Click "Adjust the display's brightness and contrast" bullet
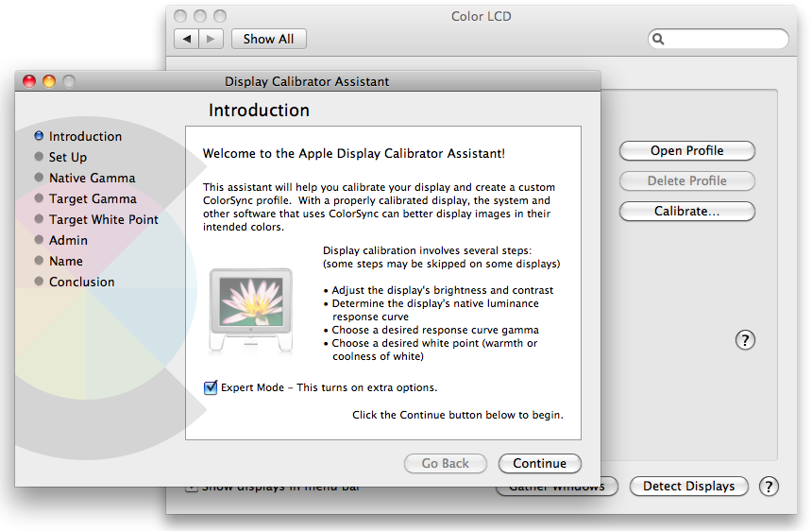 tap(439, 290)
